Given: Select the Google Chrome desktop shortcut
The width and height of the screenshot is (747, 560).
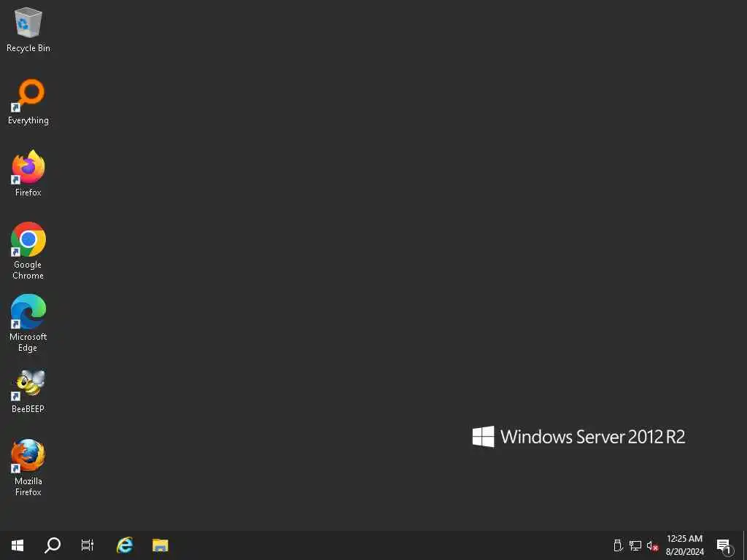Looking at the screenshot, I should click(x=28, y=251).
